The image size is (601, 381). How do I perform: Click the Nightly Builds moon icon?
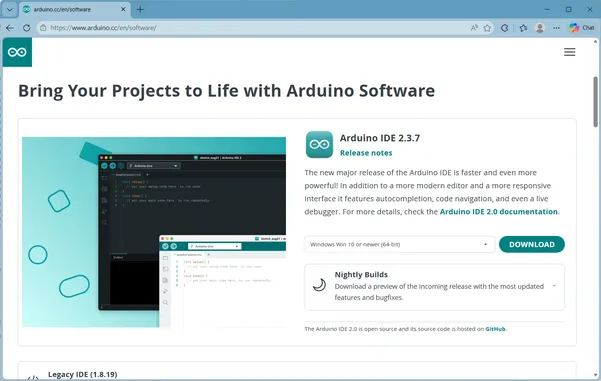point(319,285)
